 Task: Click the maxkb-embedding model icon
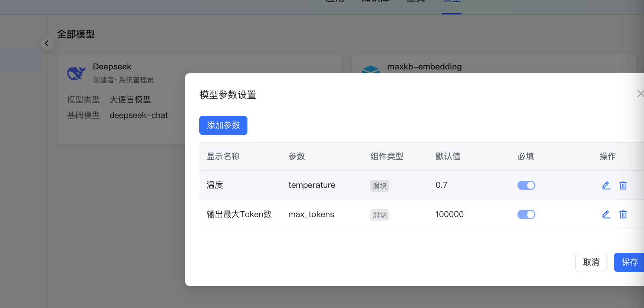point(370,69)
